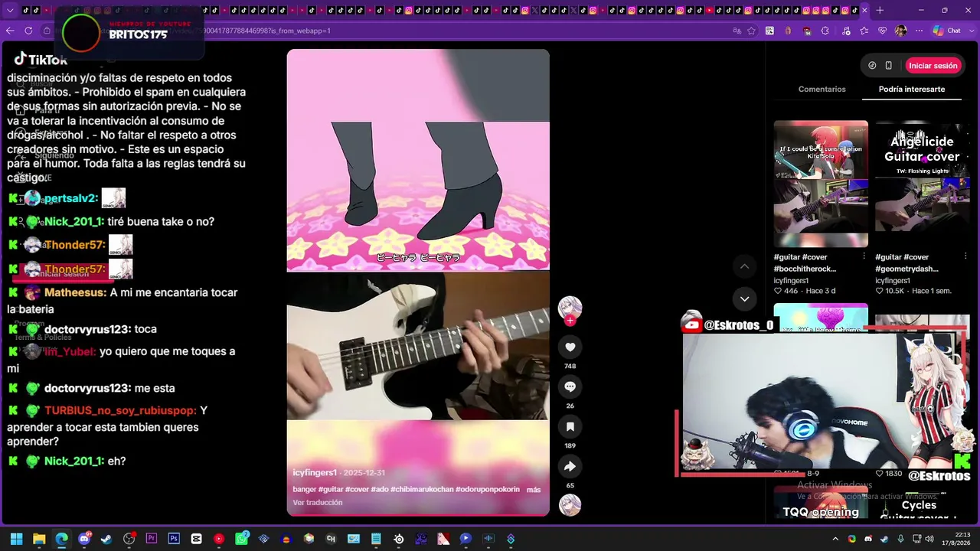The height and width of the screenshot is (551, 980).
Task: Click the TikTok logo to go home
Action: (41, 60)
